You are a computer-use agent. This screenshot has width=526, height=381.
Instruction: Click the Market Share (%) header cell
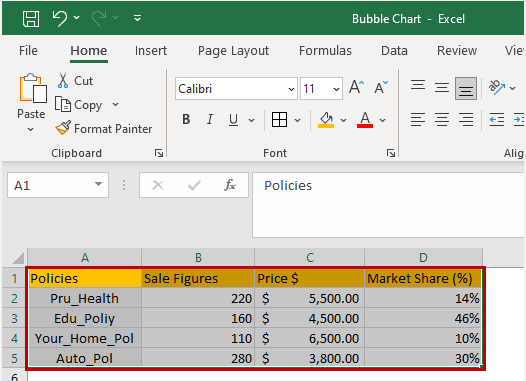pyautogui.click(x=423, y=278)
